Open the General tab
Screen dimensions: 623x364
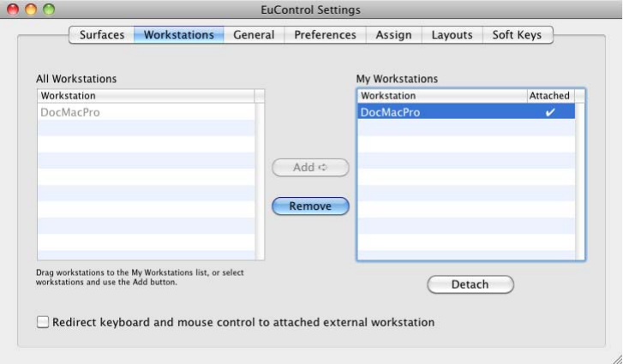pos(254,35)
